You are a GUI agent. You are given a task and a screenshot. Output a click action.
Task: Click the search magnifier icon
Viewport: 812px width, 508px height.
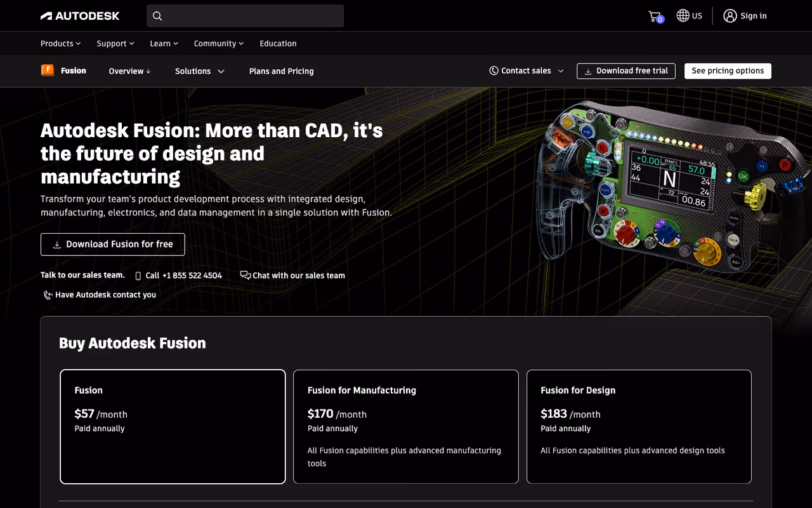click(157, 16)
